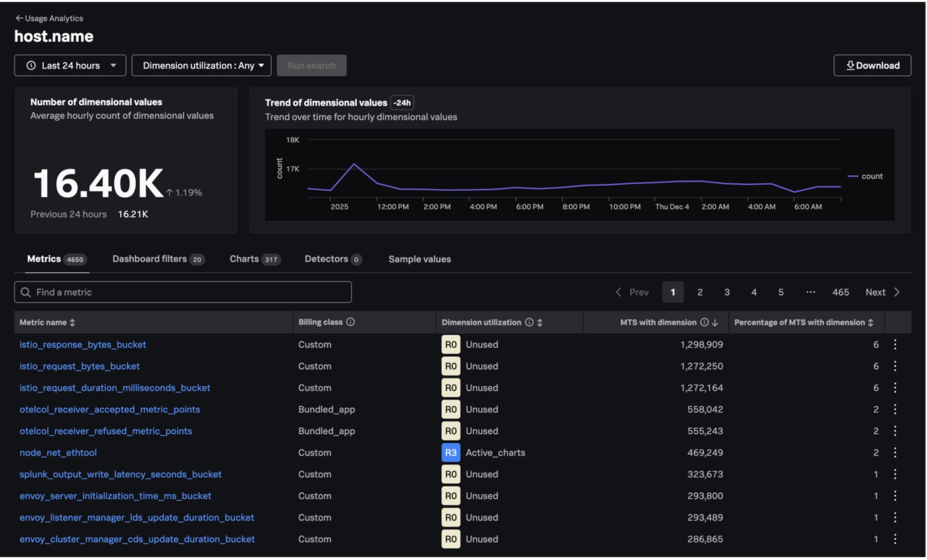
Task: Click the Download button
Action: click(872, 66)
